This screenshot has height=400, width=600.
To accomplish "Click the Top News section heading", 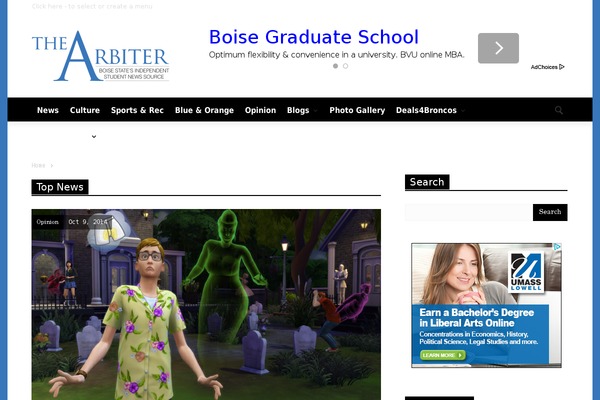I will tap(60, 187).
